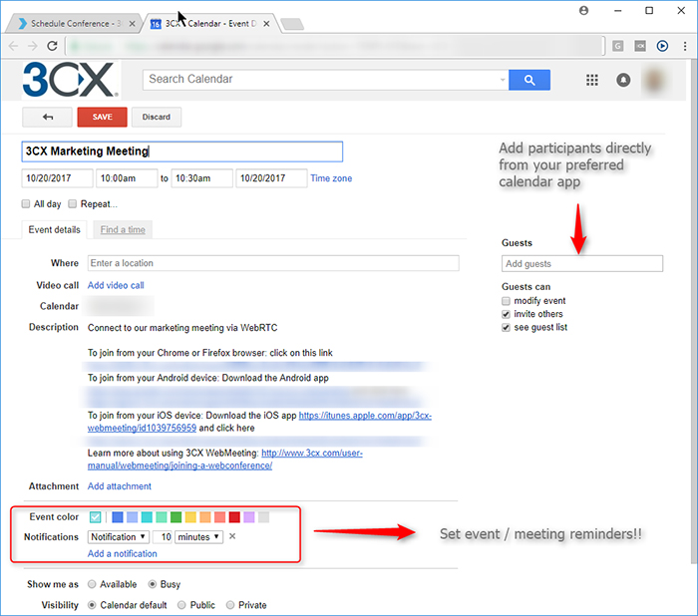The height and width of the screenshot is (616, 698).
Task: Click the play-circle extension icon
Action: click(662, 46)
